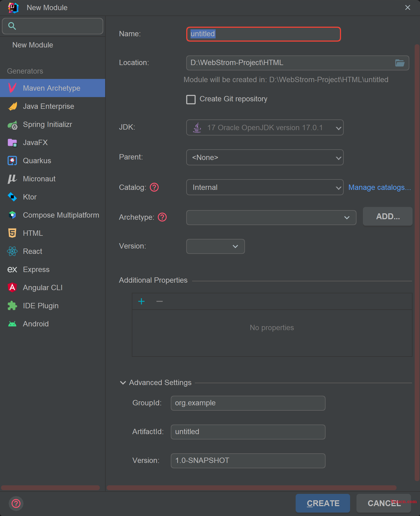This screenshot has height=516, width=420.
Task: Browse location with the folder icon
Action: [x=399, y=63]
